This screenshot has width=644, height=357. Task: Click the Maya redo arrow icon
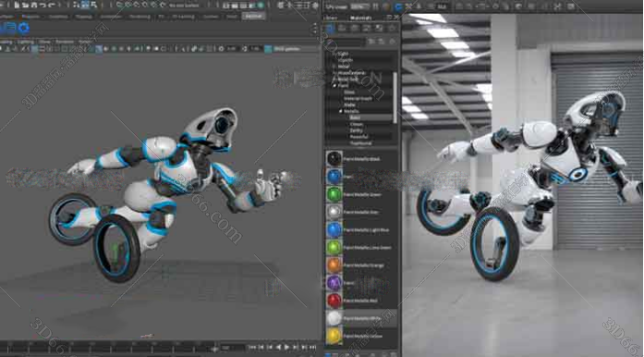52,6
